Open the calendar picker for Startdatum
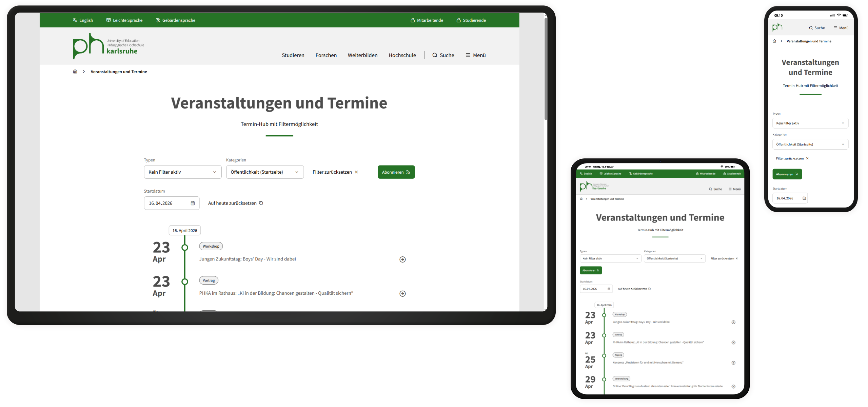Screen dimensions: 868x407 coord(192,203)
